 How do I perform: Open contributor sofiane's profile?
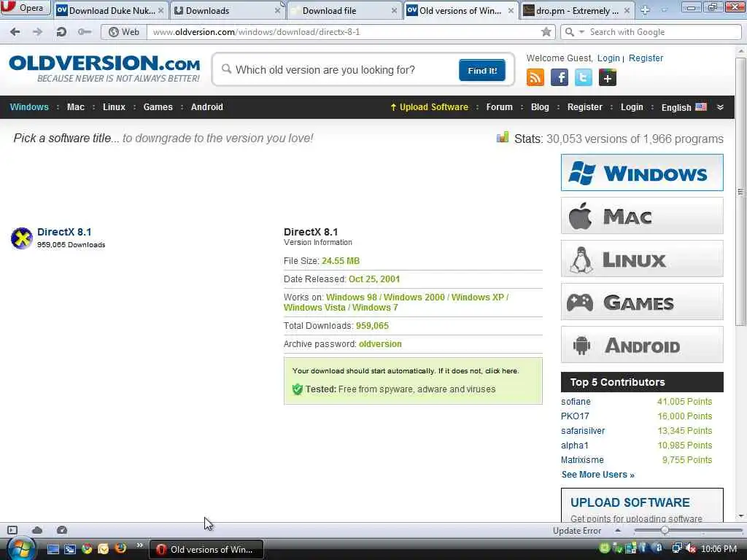[576, 402]
